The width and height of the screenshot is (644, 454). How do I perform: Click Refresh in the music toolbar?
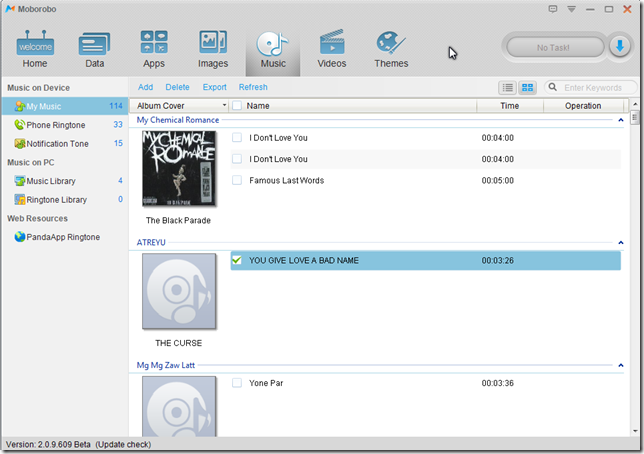(253, 87)
